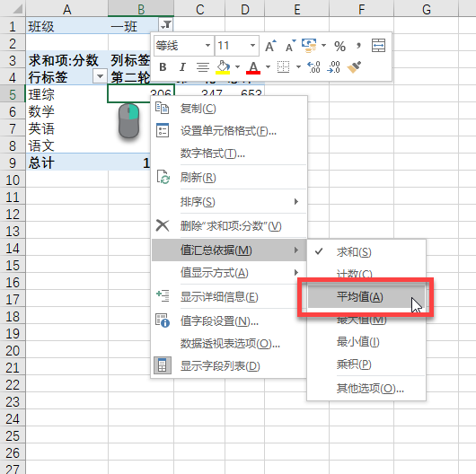Select cell 数学
Screen dimensions: 476x474
pos(66,111)
